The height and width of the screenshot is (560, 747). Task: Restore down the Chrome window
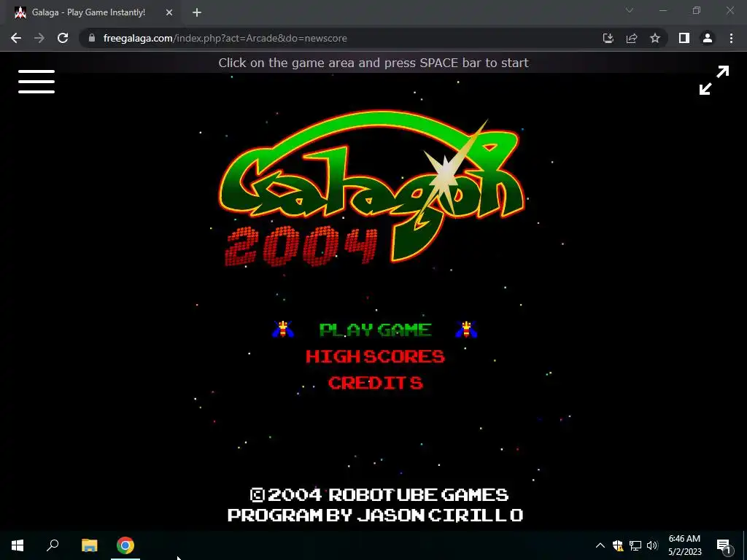(x=697, y=10)
